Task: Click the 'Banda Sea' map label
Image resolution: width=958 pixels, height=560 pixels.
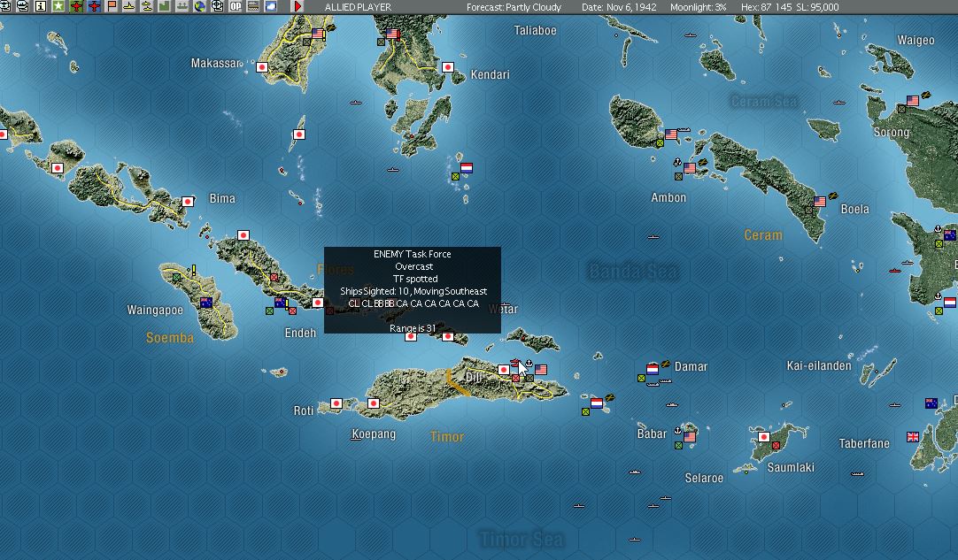Action: click(632, 271)
